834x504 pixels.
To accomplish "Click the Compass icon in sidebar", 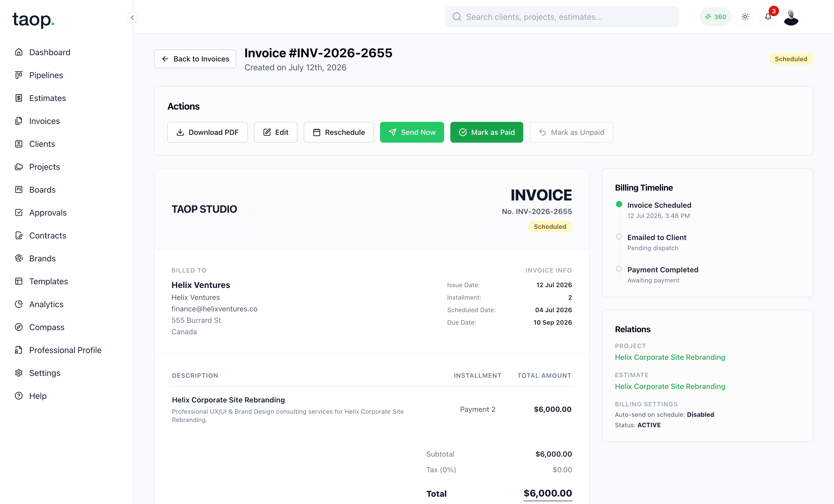I will point(19,327).
